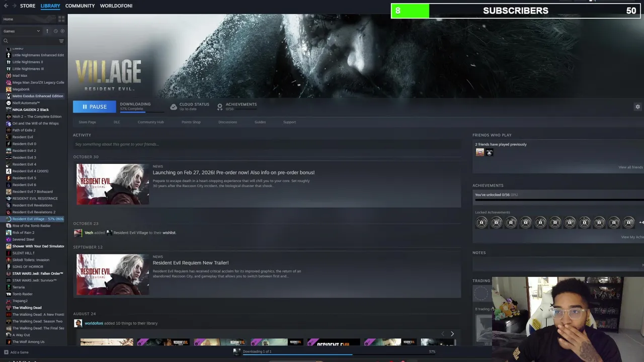Click the Add a Game plus icon
The height and width of the screenshot is (362, 644).
click(6, 352)
